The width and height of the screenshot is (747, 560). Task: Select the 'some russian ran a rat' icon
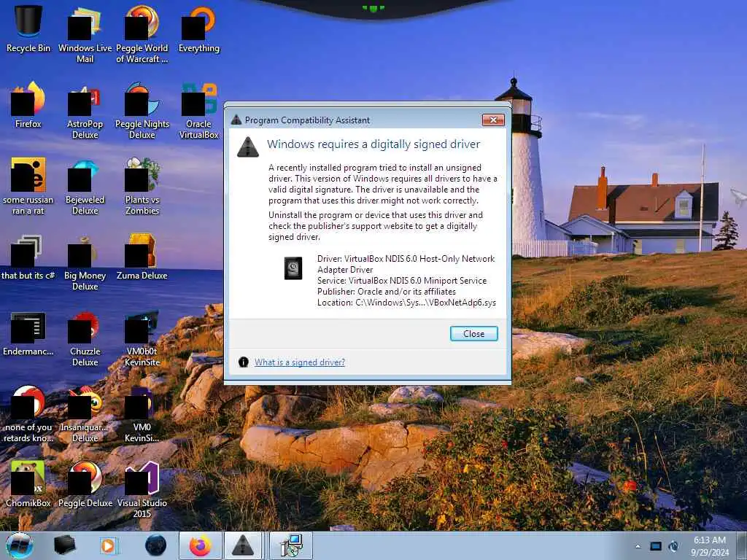tap(28, 186)
